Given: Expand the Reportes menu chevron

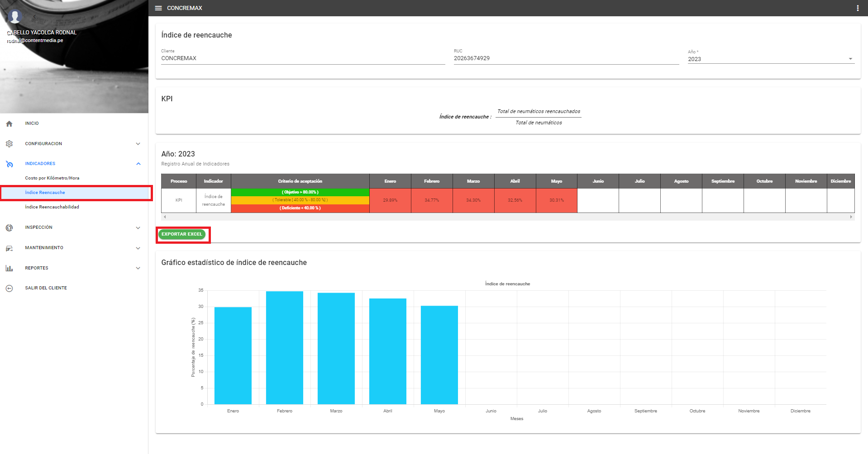Looking at the screenshot, I should click(138, 268).
